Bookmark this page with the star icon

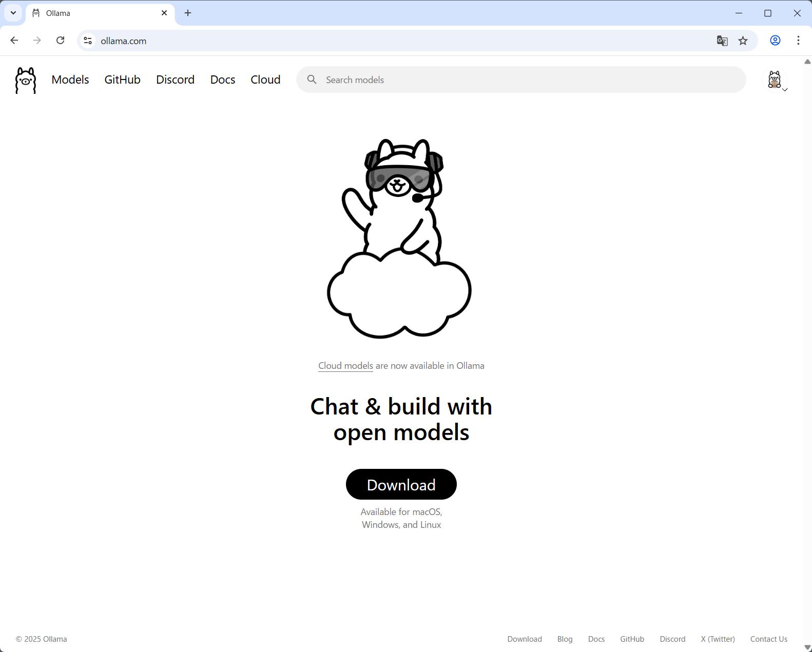[743, 41]
